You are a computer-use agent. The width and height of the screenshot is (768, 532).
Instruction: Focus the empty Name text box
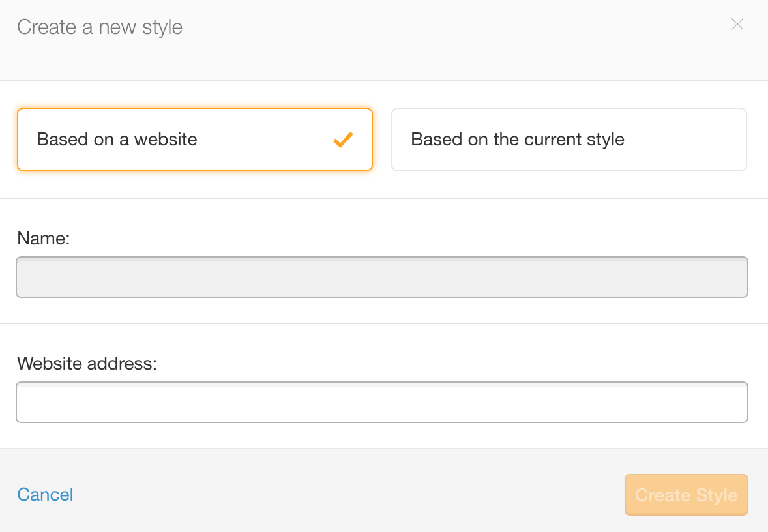pyautogui.click(x=381, y=276)
